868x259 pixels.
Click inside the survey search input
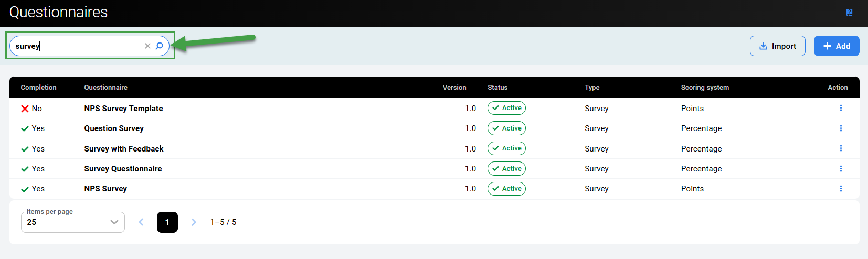79,46
